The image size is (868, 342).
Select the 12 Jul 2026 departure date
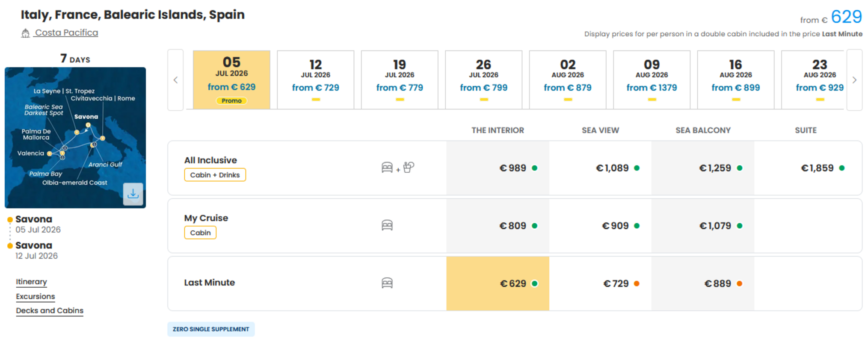316,80
